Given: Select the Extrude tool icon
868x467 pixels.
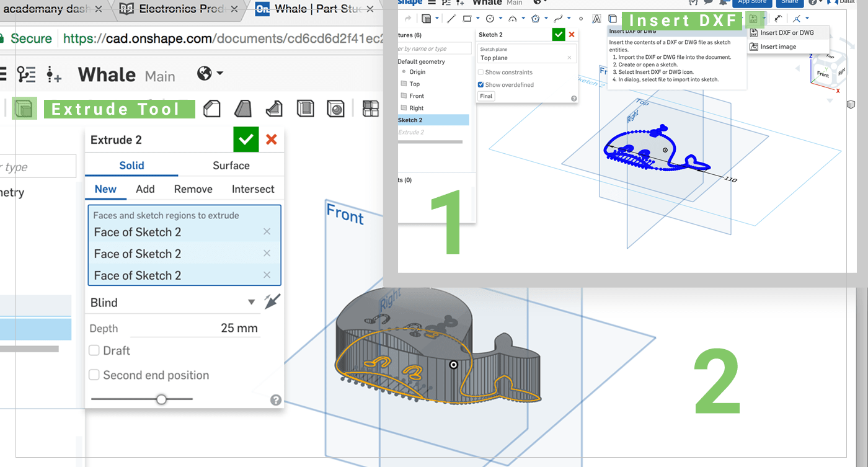Looking at the screenshot, I should tap(24, 109).
